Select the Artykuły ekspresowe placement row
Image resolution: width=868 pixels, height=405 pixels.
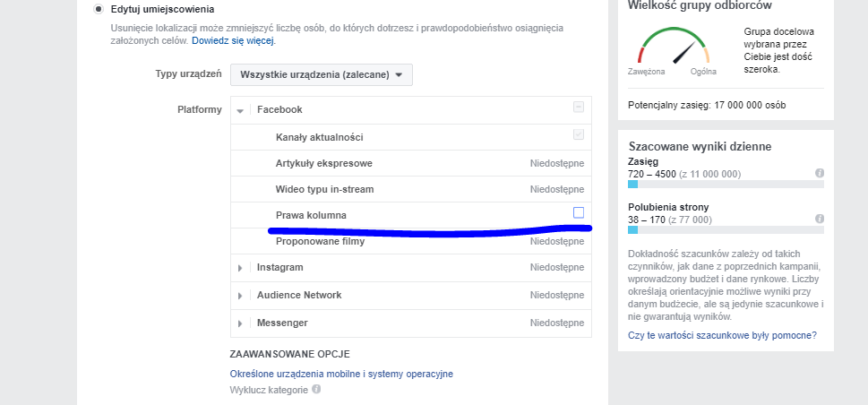click(323, 164)
